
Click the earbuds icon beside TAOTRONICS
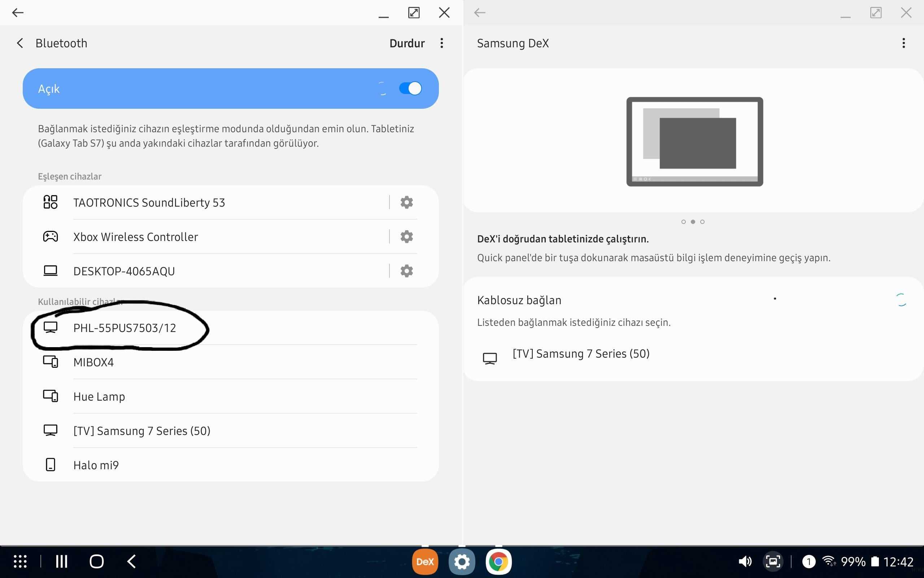[51, 202]
